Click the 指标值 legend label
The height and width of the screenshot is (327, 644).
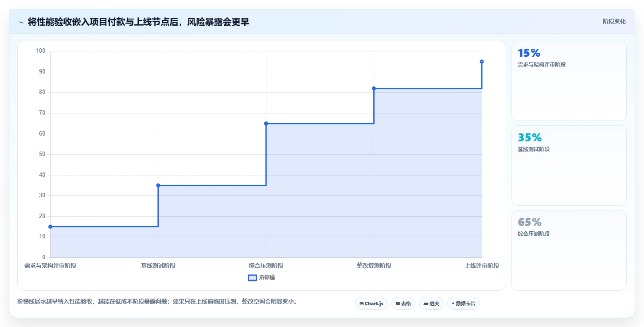(267, 278)
